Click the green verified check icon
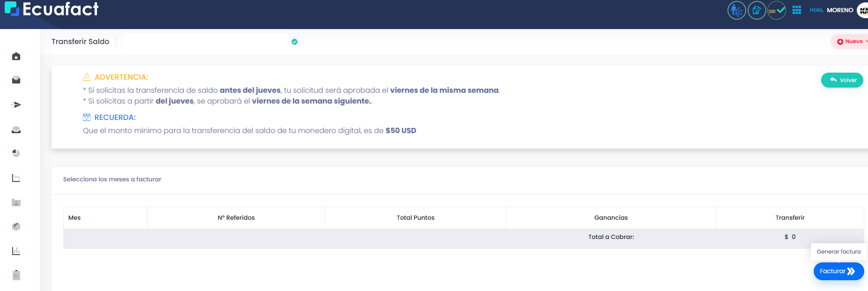This screenshot has width=868, height=291. pyautogui.click(x=295, y=42)
